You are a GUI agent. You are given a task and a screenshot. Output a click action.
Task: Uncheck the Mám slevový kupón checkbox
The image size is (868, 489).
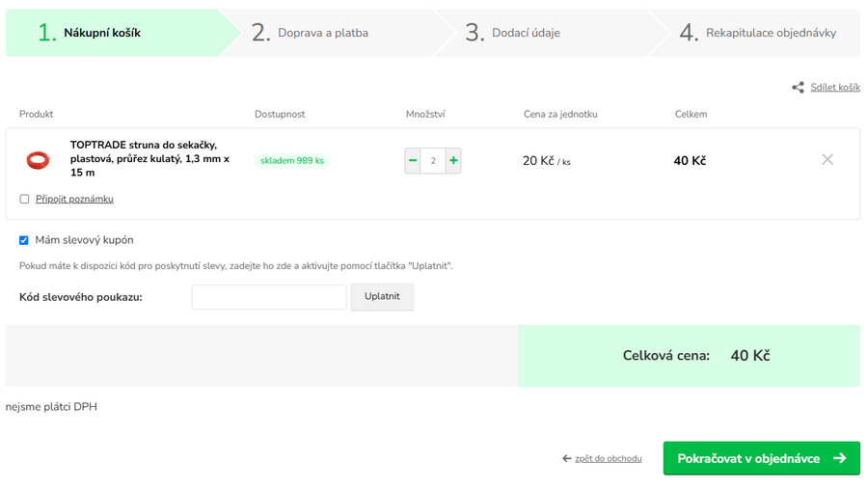point(24,240)
